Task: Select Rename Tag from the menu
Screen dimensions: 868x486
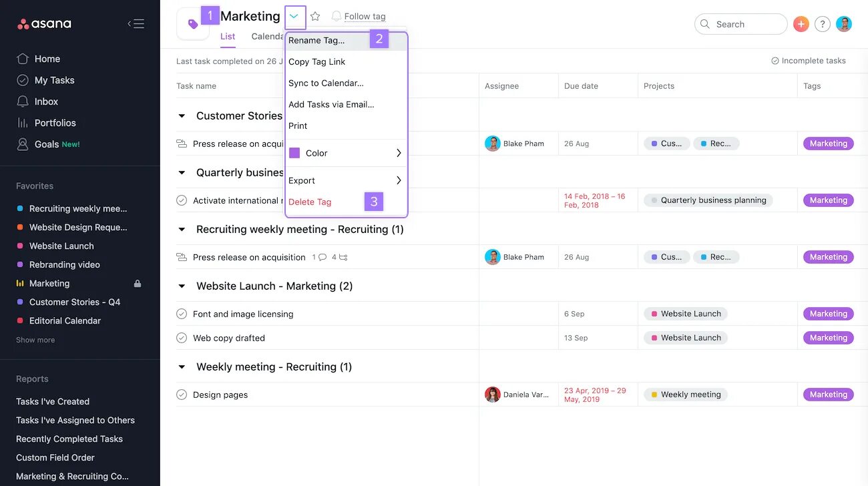Action: pos(316,40)
